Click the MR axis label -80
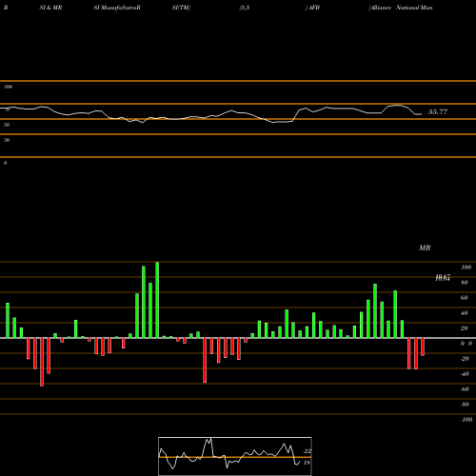Viewport: 476px width, 476px height. pyautogui.click(x=465, y=405)
